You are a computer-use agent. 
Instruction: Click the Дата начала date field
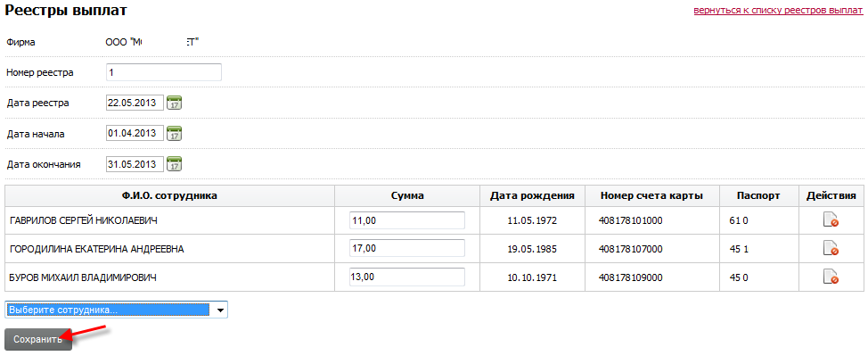(135, 134)
